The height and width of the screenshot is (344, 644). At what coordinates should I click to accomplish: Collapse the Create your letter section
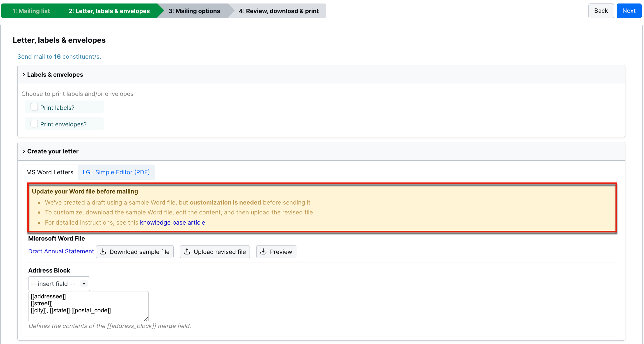[x=24, y=151]
